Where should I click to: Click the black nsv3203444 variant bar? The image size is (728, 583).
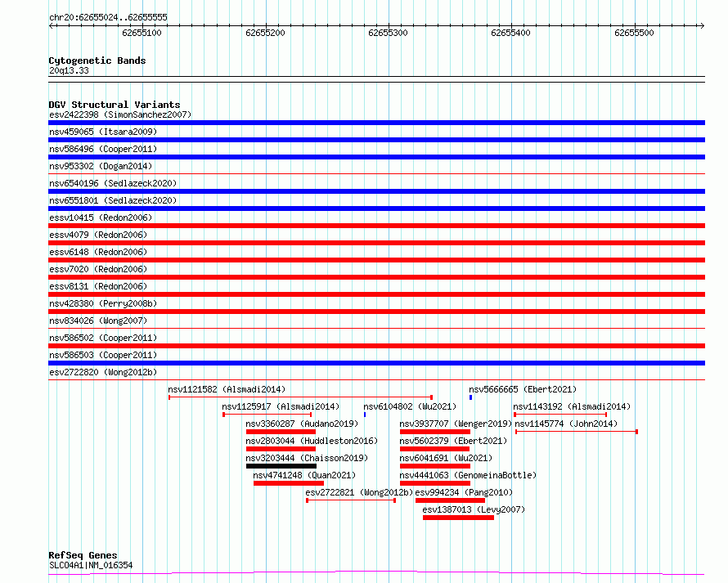click(x=281, y=466)
